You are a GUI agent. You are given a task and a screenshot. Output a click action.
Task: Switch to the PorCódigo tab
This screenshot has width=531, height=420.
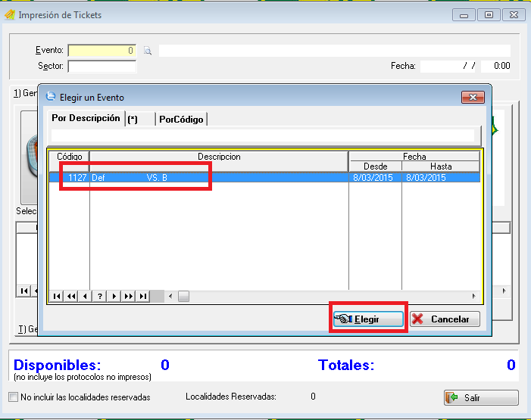click(x=181, y=119)
